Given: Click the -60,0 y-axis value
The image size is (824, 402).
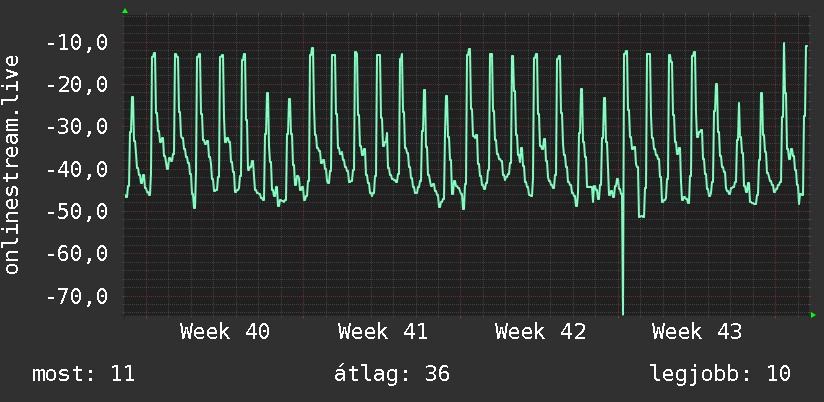Looking at the screenshot, I should click(77, 254).
